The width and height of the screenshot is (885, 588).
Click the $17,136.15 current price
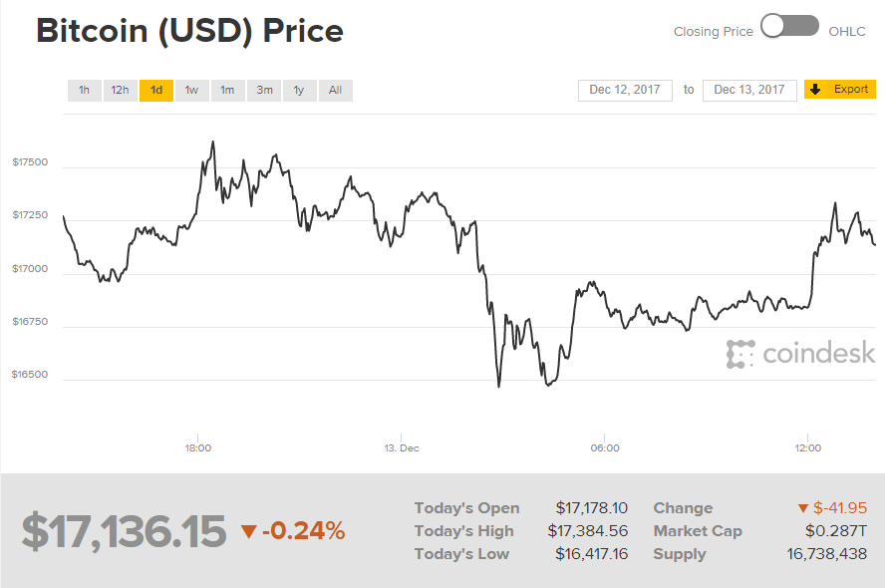(x=124, y=531)
